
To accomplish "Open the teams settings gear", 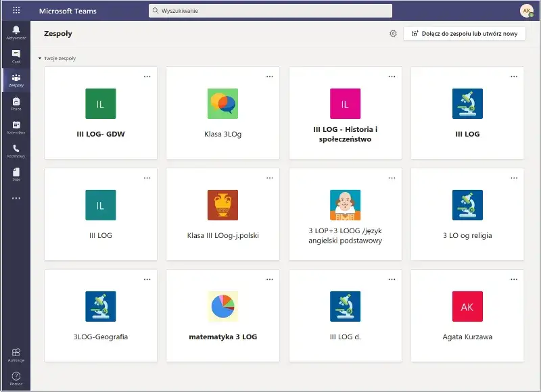I will coord(393,32).
